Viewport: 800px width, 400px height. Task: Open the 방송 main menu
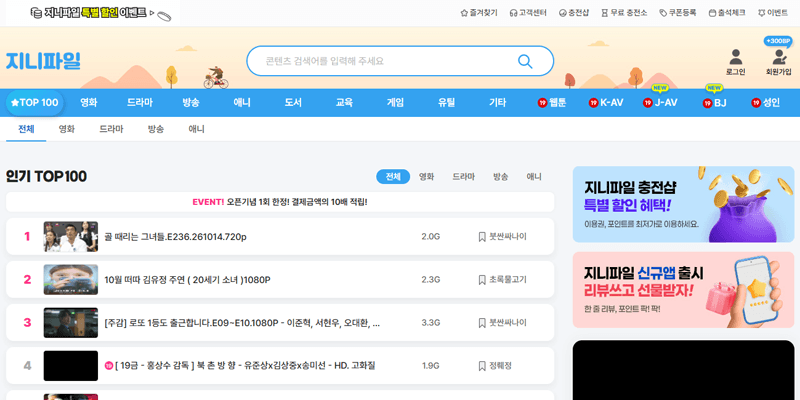(191, 103)
